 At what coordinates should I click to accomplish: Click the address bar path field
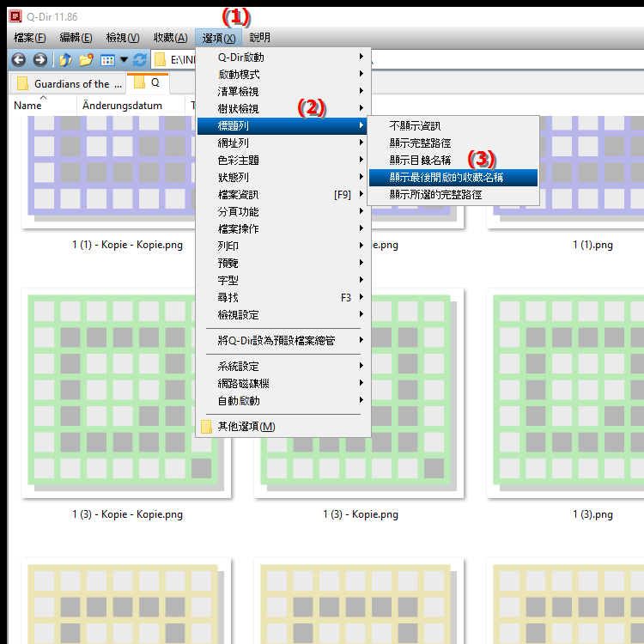coord(182,60)
